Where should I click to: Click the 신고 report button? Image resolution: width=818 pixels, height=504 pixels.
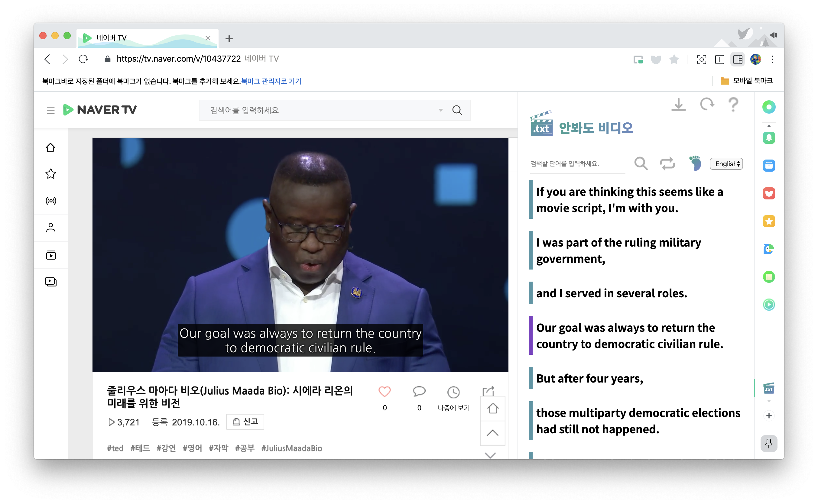pos(245,422)
